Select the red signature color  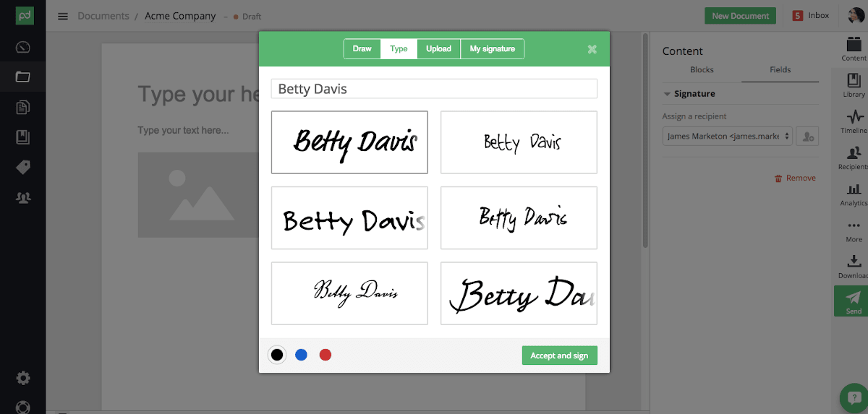[325, 355]
